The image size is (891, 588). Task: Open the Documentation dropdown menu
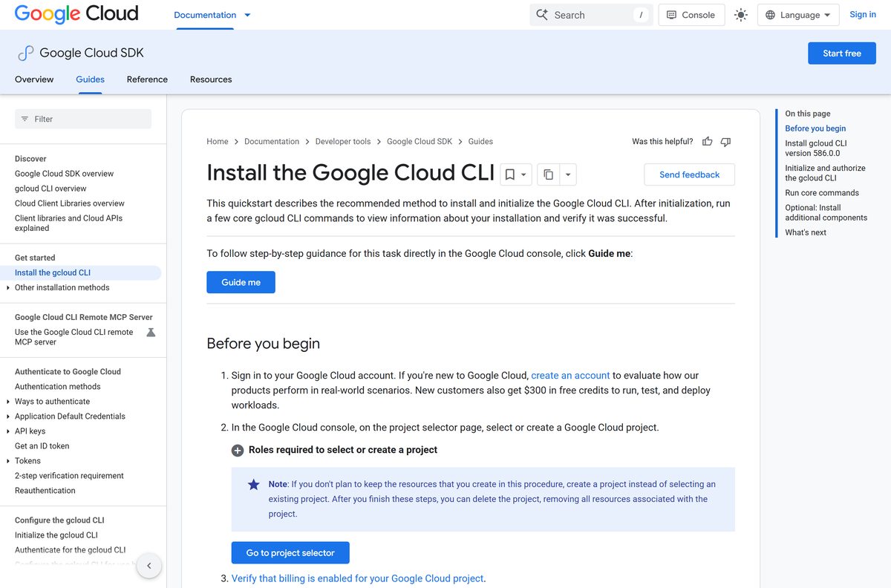(x=247, y=15)
